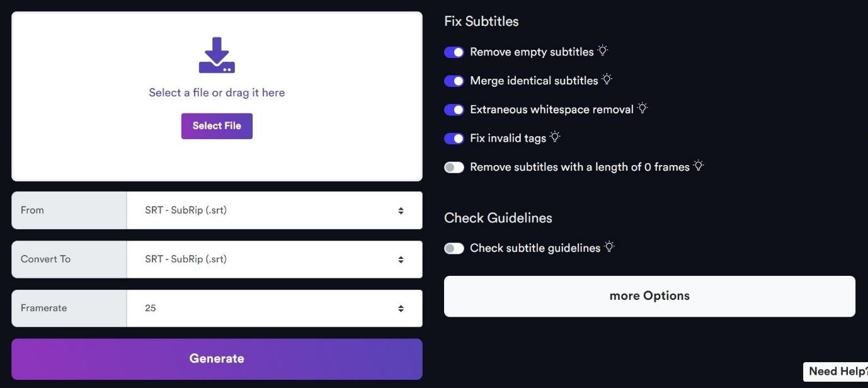868x388 pixels.
Task: Turn off Merge identical subtitles
Action: pos(454,81)
